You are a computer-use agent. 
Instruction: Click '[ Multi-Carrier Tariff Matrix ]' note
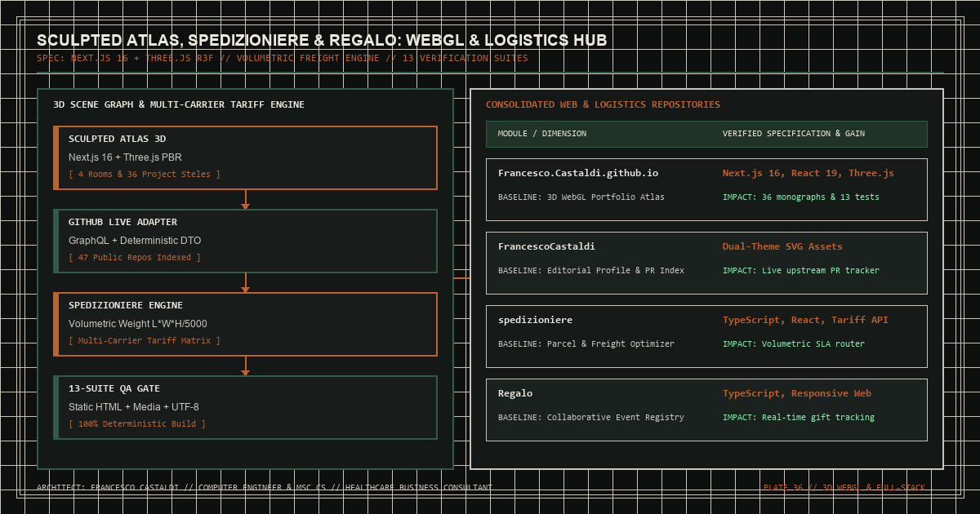(x=145, y=341)
